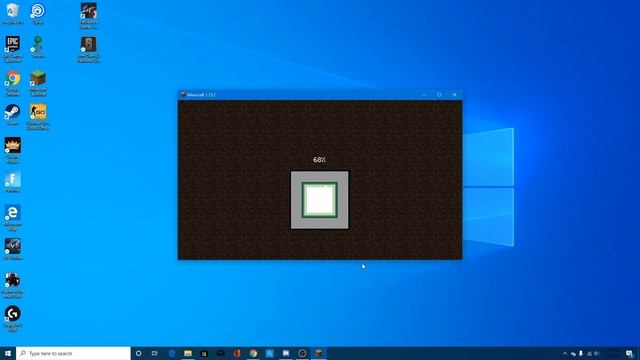This screenshot has width=640, height=360.
Task: Open the Minecraft grass block desktop shortcut
Action: [x=38, y=82]
